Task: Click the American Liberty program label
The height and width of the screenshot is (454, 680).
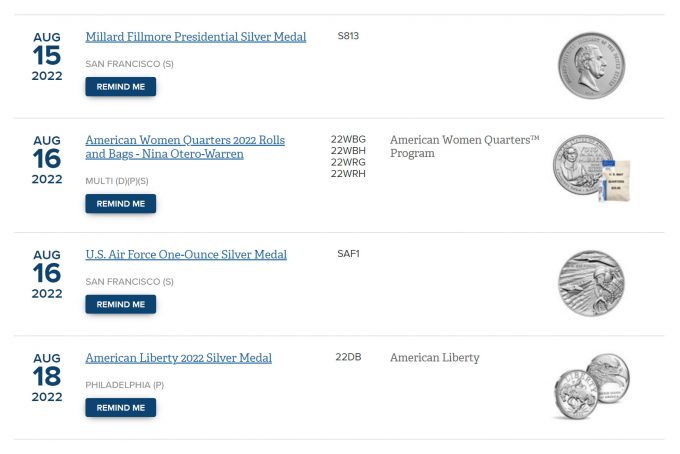Action: tap(434, 358)
